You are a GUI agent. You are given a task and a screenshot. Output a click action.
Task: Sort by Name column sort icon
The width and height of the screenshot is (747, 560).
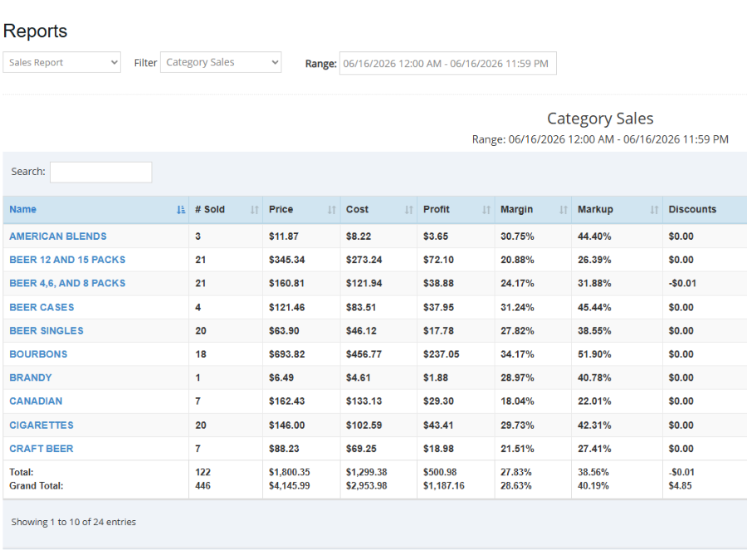(181, 210)
